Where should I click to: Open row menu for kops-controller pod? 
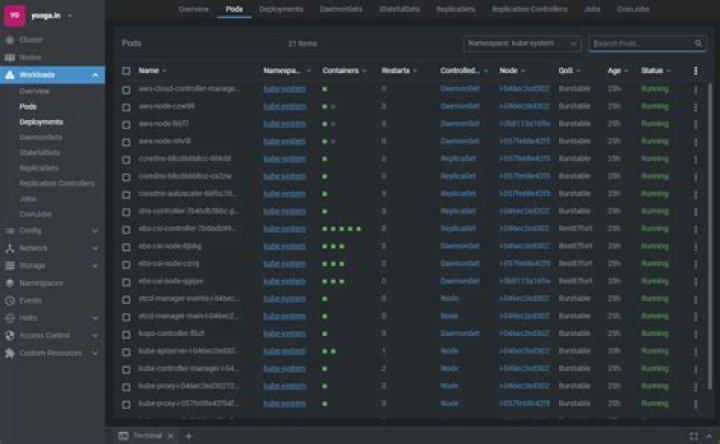point(696,334)
